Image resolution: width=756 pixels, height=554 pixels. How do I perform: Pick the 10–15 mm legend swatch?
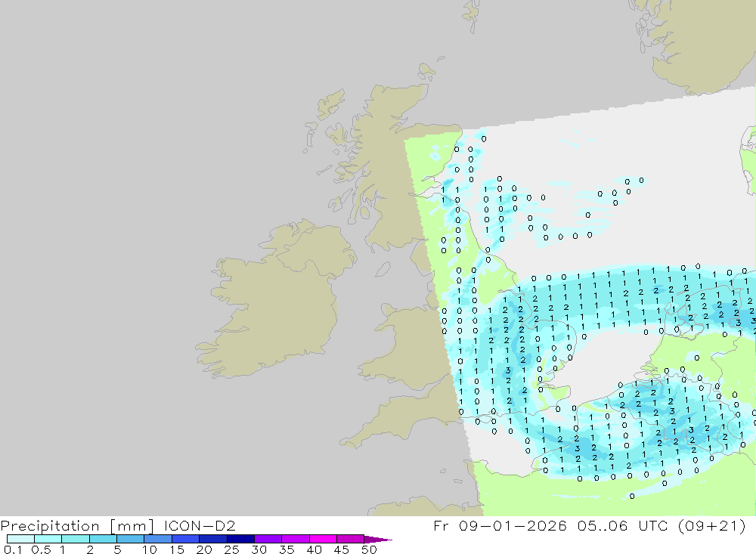pos(158,539)
